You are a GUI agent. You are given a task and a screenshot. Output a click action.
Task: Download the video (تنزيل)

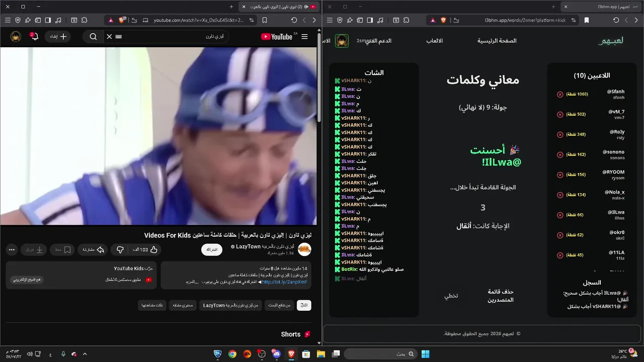click(34, 249)
